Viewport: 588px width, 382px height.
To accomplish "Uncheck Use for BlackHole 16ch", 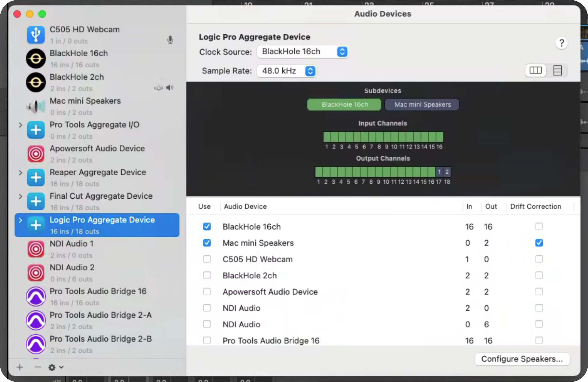I will 207,227.
